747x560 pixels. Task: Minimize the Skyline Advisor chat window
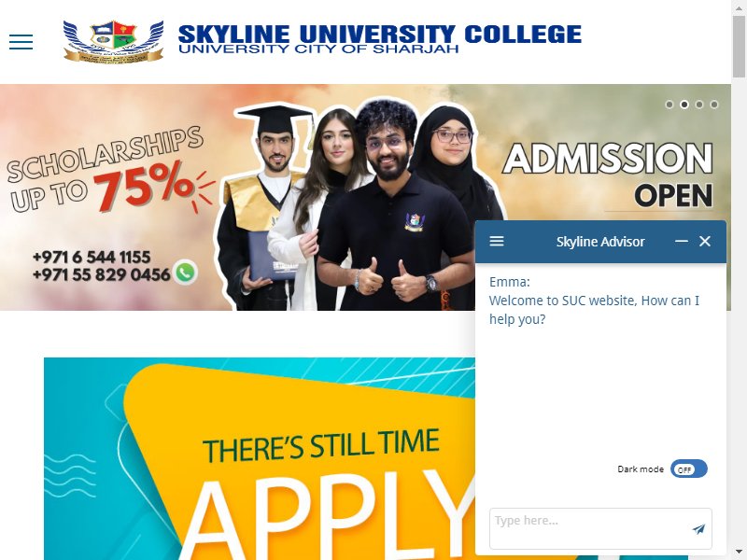(x=682, y=241)
